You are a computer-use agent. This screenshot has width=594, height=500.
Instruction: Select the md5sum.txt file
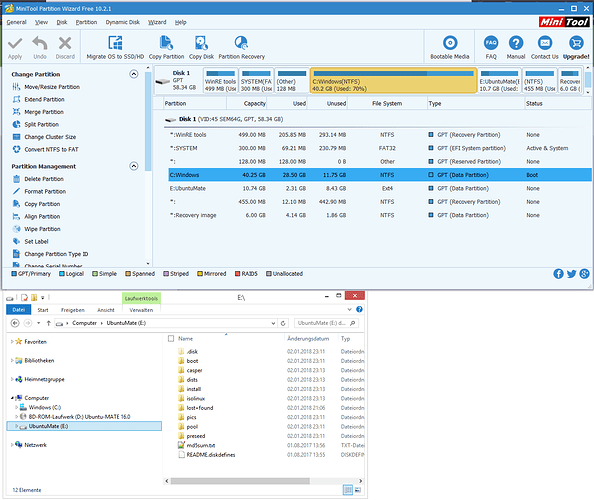click(201, 445)
